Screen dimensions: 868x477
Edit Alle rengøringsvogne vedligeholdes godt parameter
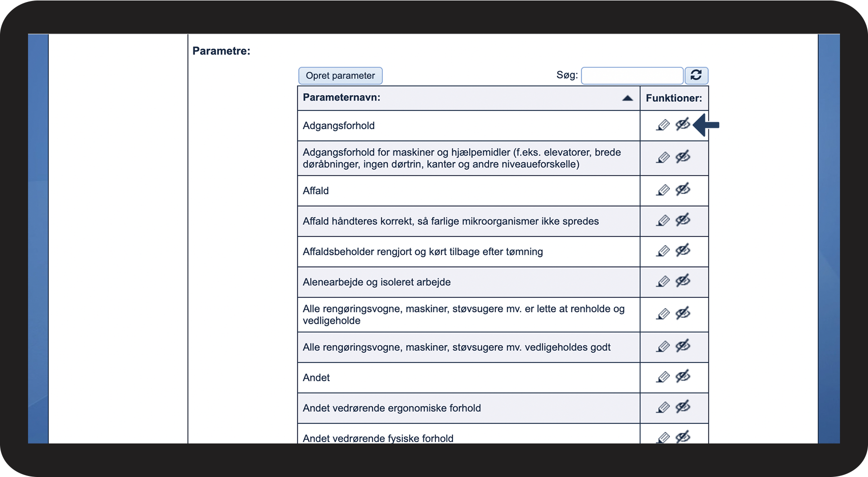click(663, 346)
